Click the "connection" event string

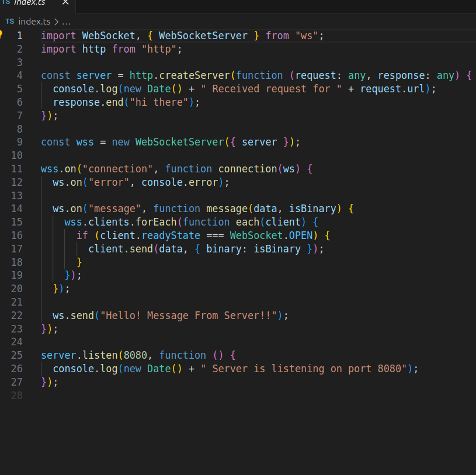tap(117, 169)
